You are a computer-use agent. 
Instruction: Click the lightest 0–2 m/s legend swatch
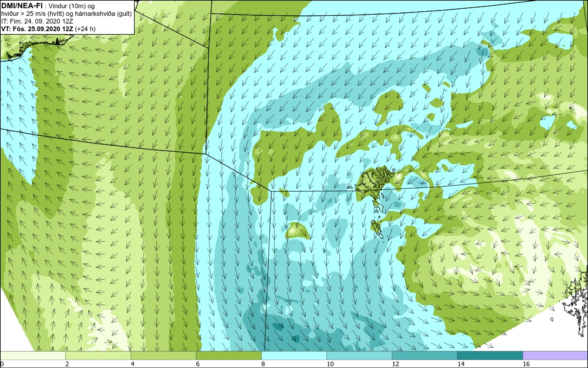click(32, 355)
